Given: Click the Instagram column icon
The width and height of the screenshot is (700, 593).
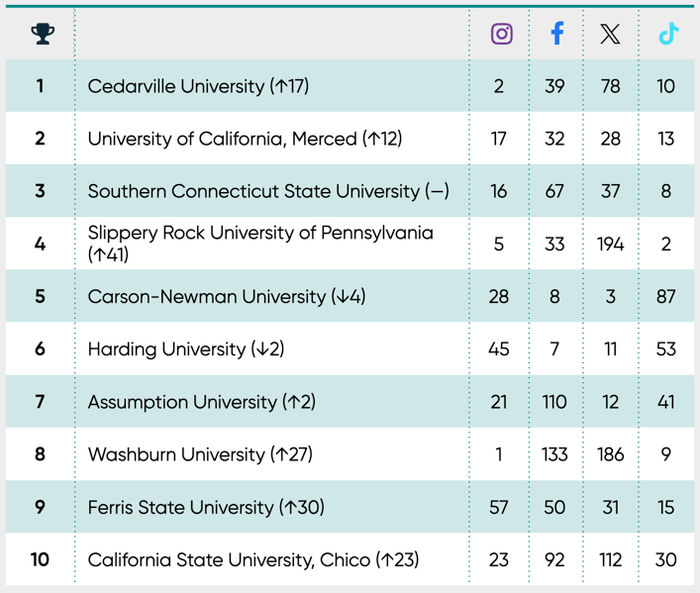Looking at the screenshot, I should [502, 34].
